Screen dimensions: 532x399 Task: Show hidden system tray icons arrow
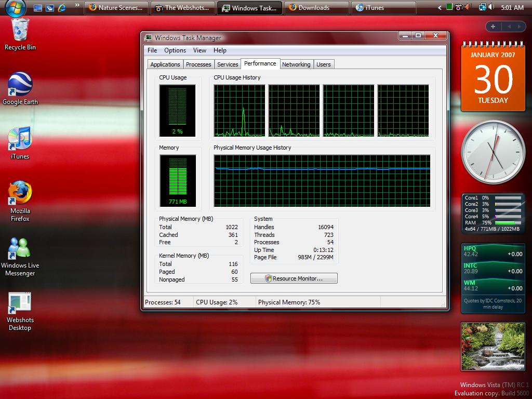click(x=440, y=7)
